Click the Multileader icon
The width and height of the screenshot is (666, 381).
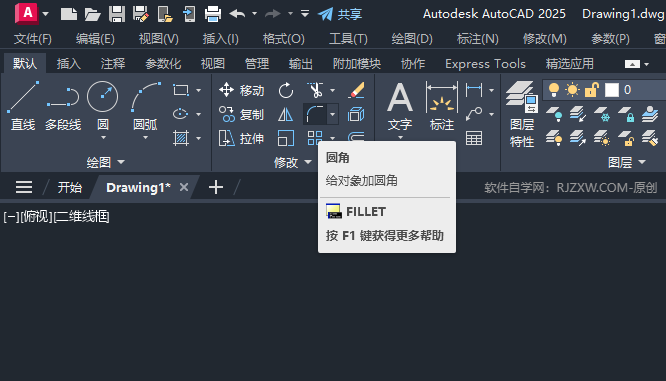(474, 114)
